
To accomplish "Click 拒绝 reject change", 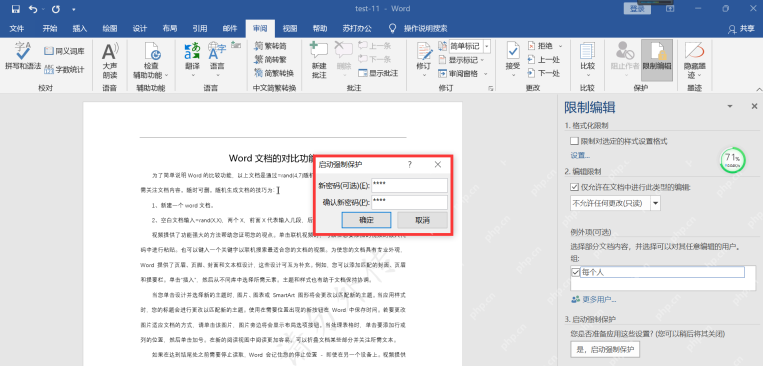I will click(541, 46).
